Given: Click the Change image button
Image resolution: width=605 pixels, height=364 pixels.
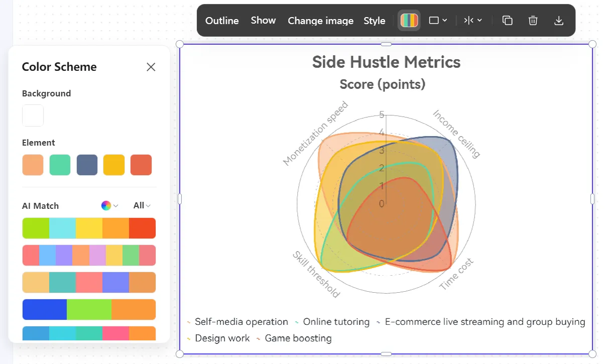Looking at the screenshot, I should tap(320, 21).
